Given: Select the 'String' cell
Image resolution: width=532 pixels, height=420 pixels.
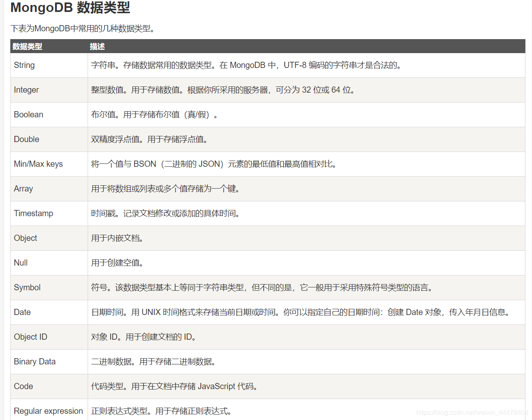Looking at the screenshot, I should (x=49, y=65).
